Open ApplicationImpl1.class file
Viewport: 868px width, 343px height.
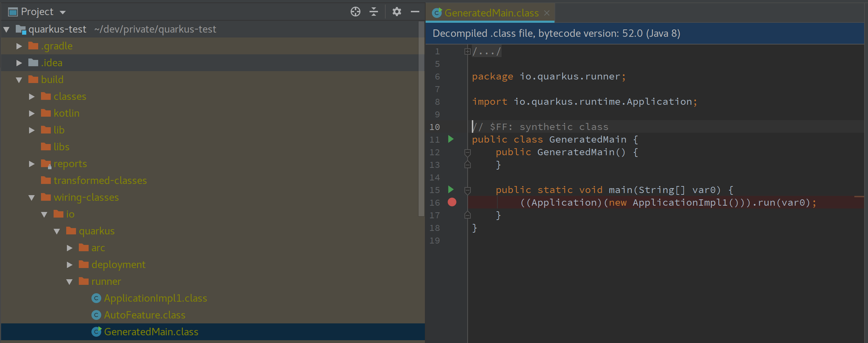(x=155, y=298)
